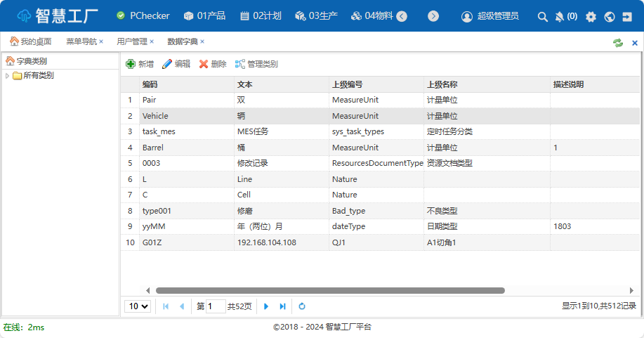Open the notifications bell icon
Image resolution: width=644 pixels, height=338 pixels.
pos(560,16)
